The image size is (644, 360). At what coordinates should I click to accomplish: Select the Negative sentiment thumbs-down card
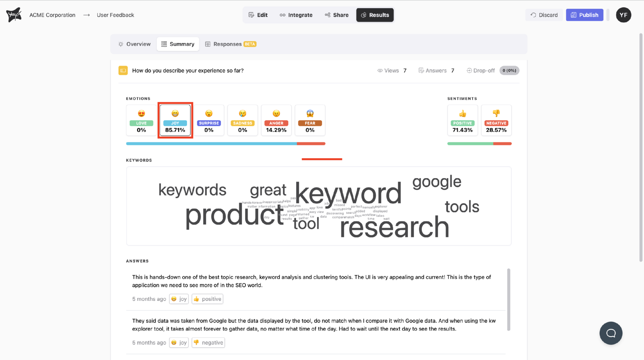click(x=496, y=120)
